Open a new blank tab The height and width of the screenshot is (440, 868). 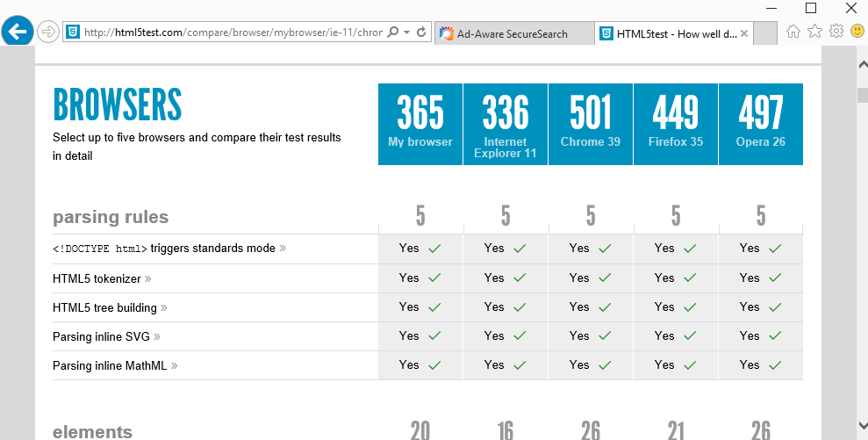pos(765,33)
